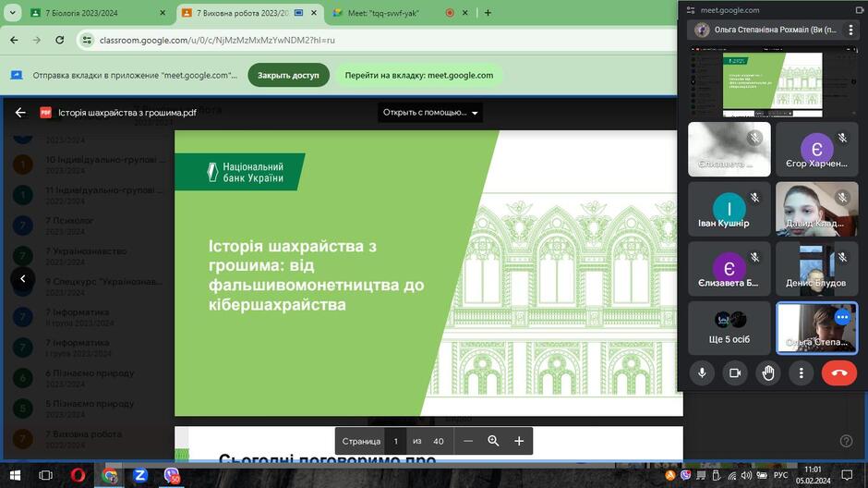This screenshot has height=488, width=868.
Task: Open network icon in system tray
Action: [x=732, y=475]
